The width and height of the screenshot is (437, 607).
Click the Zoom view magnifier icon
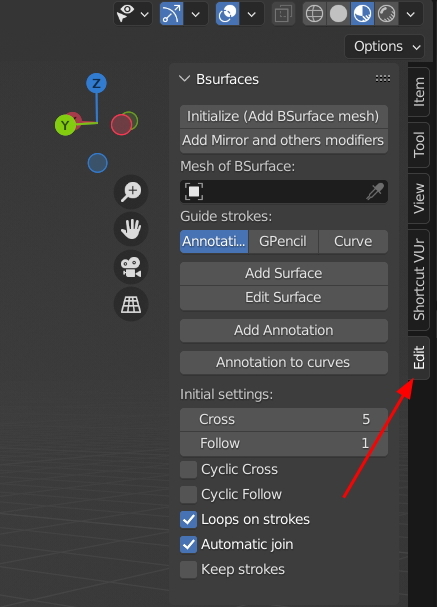pyautogui.click(x=131, y=192)
